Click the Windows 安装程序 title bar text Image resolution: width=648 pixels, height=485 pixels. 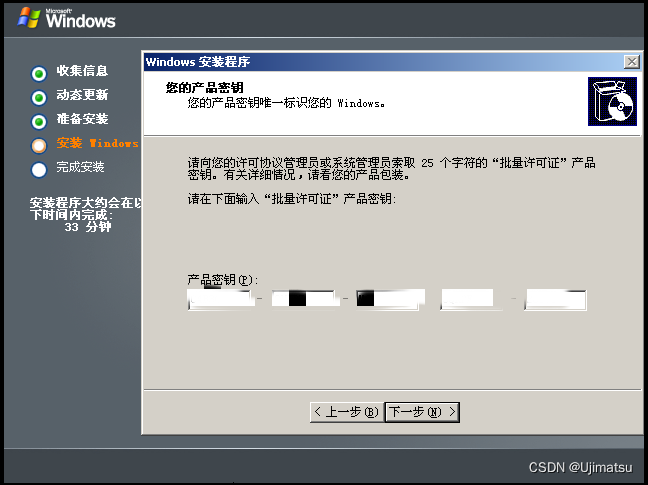pyautogui.click(x=198, y=62)
